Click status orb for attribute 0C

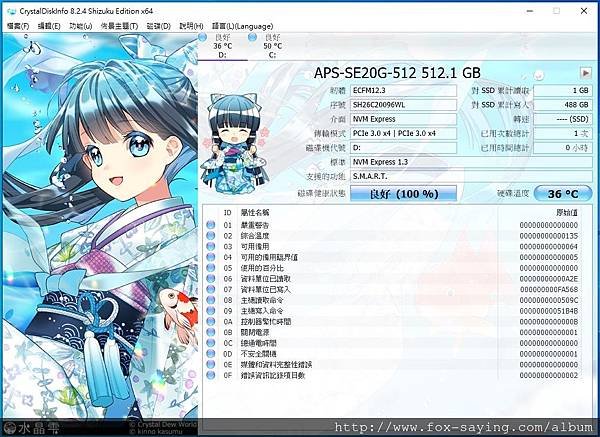(210, 343)
